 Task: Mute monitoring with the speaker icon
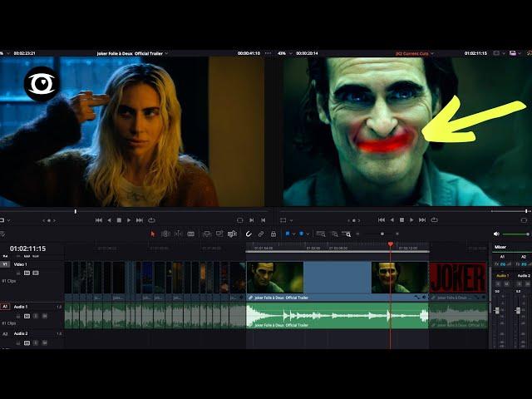point(496,234)
